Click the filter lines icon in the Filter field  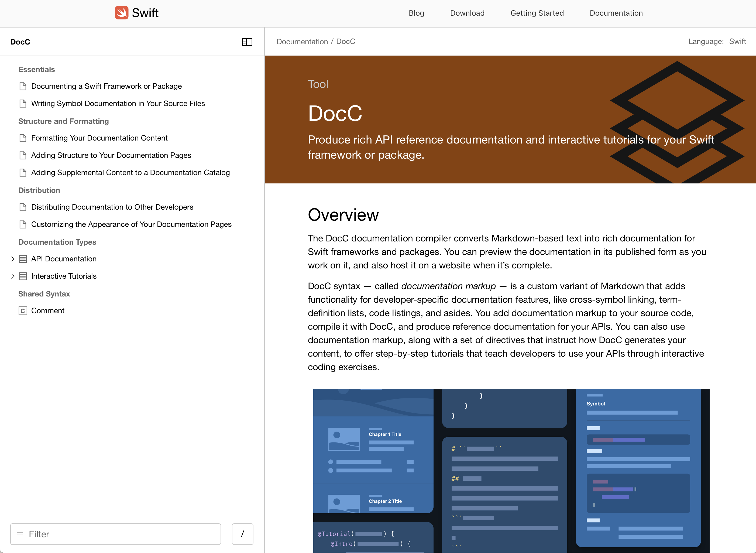point(20,534)
